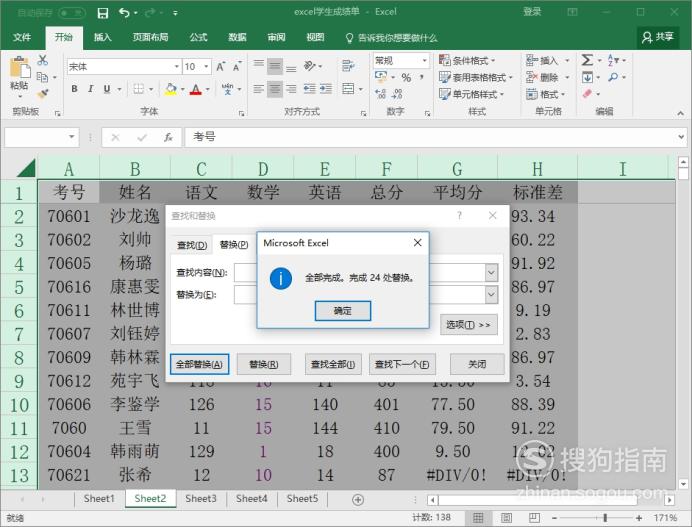Click the AutoSum sigma icon
This screenshot has height=527, width=692.
point(587,60)
